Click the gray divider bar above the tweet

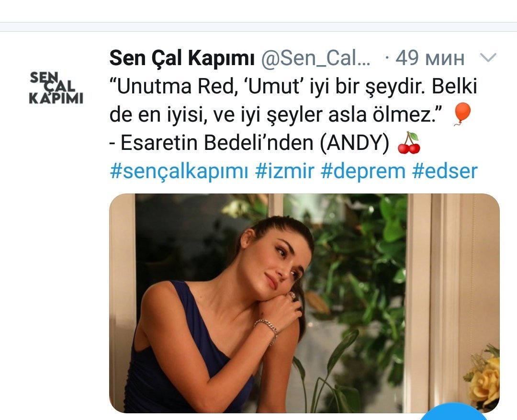pos(258,27)
